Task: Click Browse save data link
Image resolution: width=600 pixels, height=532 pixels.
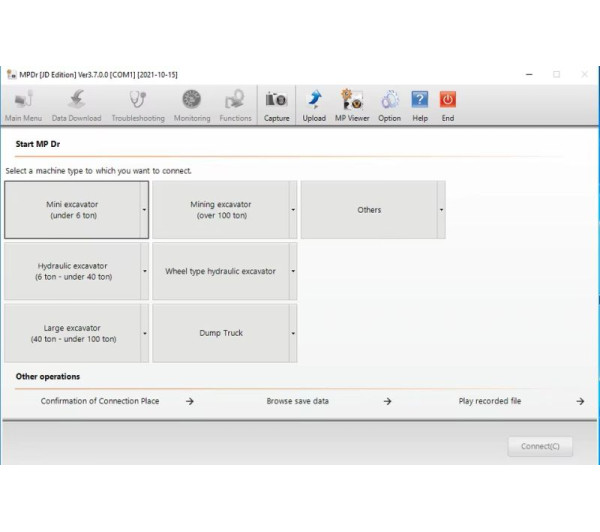Action: [297, 401]
